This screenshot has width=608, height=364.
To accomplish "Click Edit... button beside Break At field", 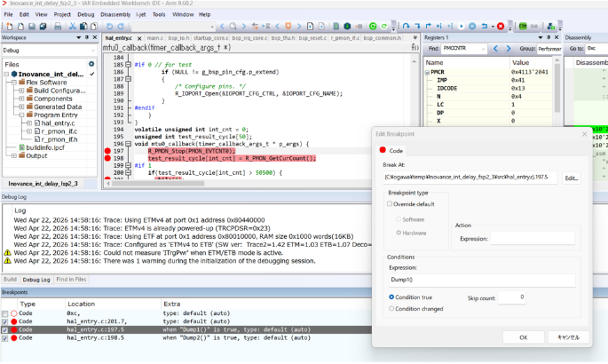I will [571, 178].
